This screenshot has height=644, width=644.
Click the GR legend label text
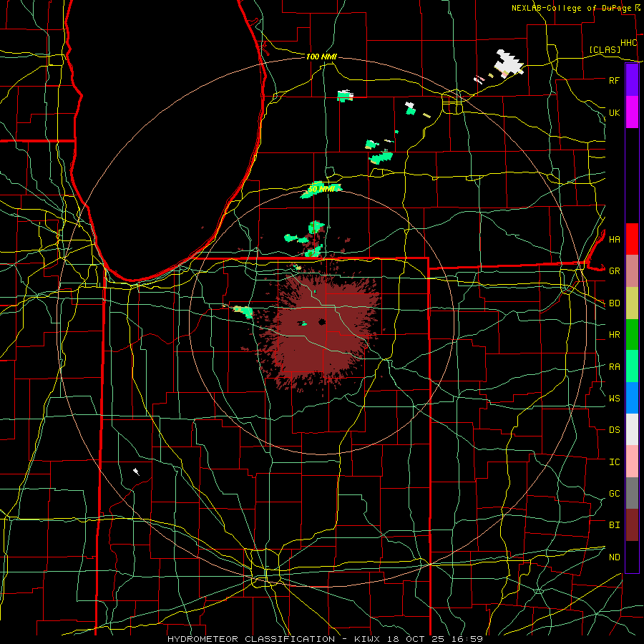coord(615,271)
